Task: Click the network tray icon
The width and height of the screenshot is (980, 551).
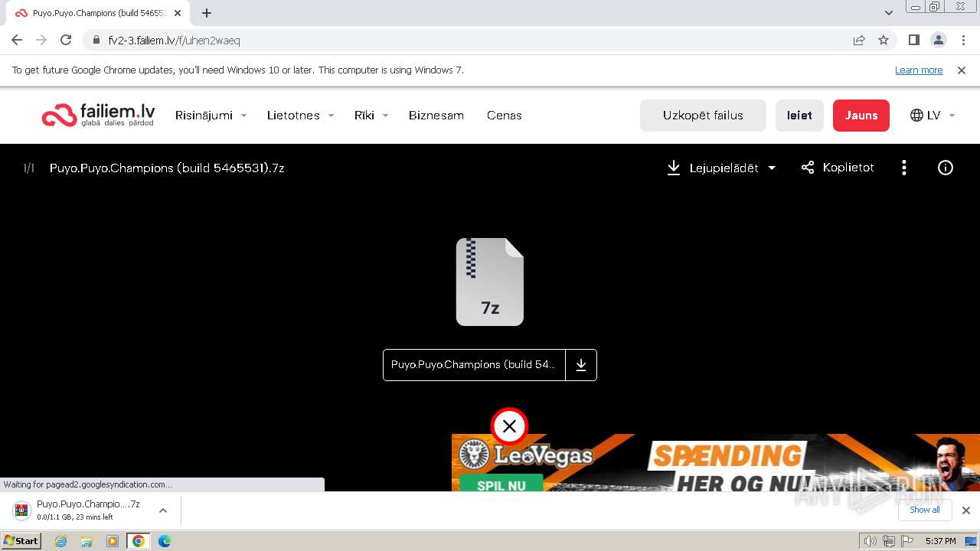Action: (889, 541)
